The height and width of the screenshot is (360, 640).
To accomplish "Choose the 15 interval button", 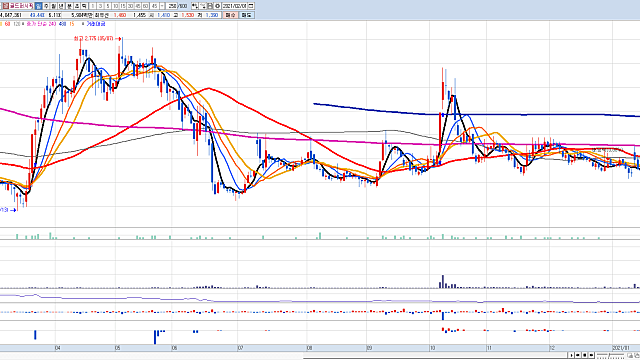I will (123, 6).
